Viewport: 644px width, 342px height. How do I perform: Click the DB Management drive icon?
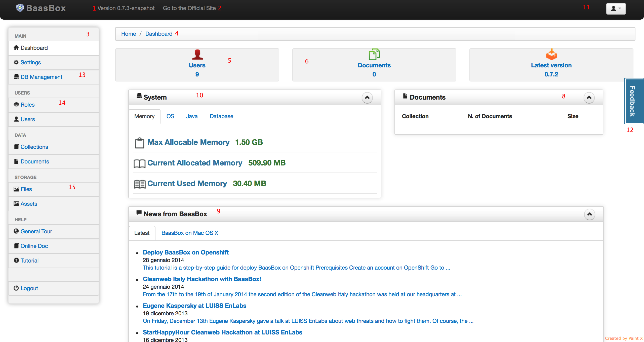pos(16,77)
